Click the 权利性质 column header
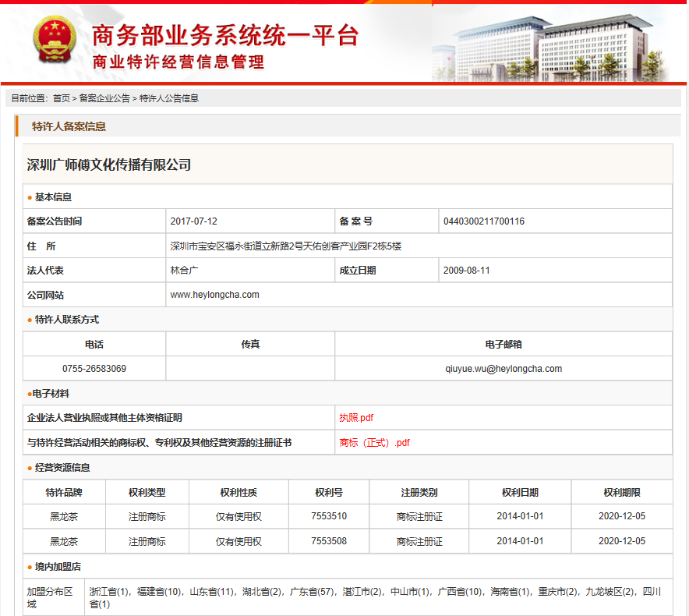 point(238,493)
